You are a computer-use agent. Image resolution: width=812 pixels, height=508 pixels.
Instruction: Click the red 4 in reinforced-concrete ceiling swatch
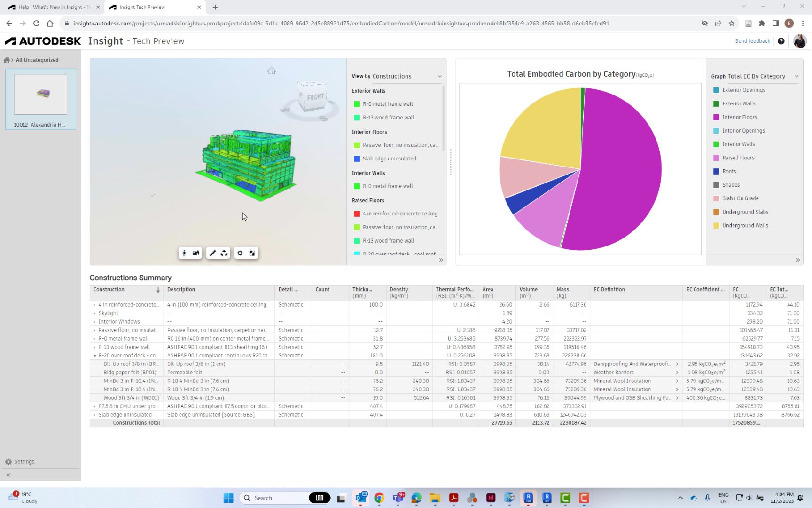[357, 214]
